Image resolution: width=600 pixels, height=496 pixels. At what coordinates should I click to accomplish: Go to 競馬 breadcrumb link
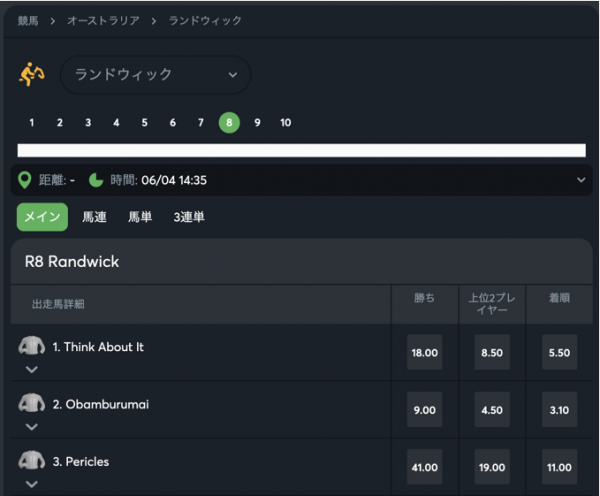coord(28,21)
